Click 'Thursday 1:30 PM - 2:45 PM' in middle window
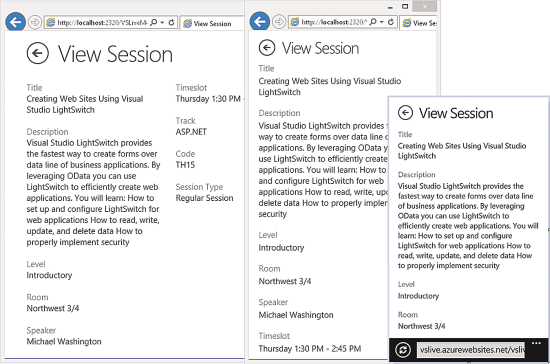This screenshot has width=550, height=364. pyautogui.click(x=310, y=349)
